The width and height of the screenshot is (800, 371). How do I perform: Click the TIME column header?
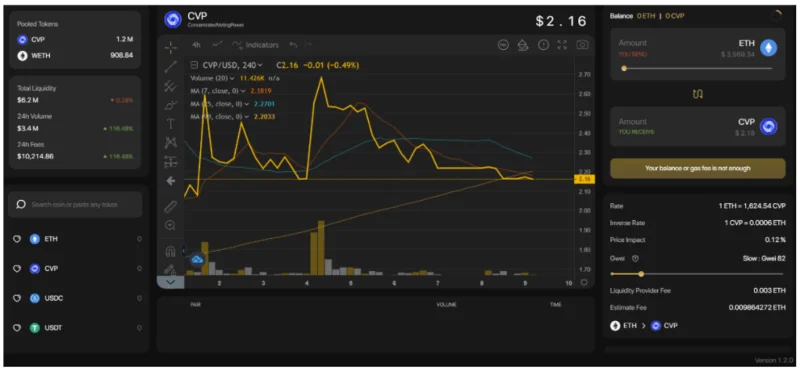556,305
